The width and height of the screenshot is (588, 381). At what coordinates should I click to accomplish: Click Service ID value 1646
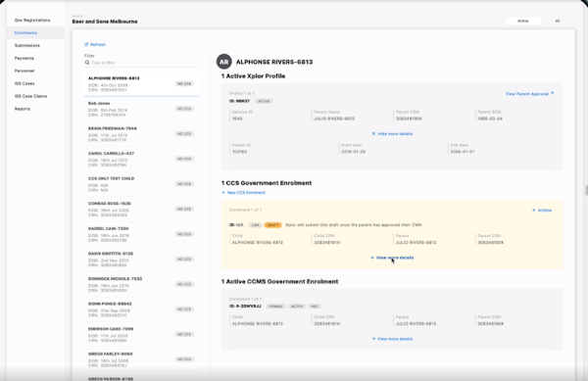coord(237,119)
